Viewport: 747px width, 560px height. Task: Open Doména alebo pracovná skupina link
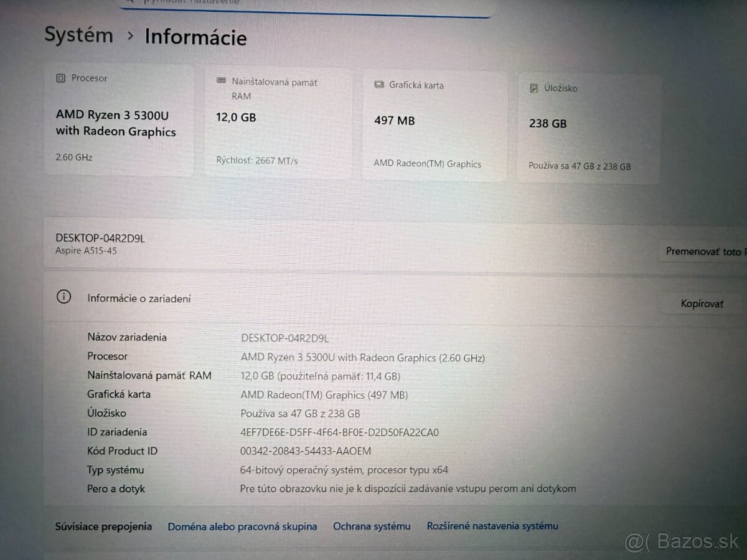242,526
